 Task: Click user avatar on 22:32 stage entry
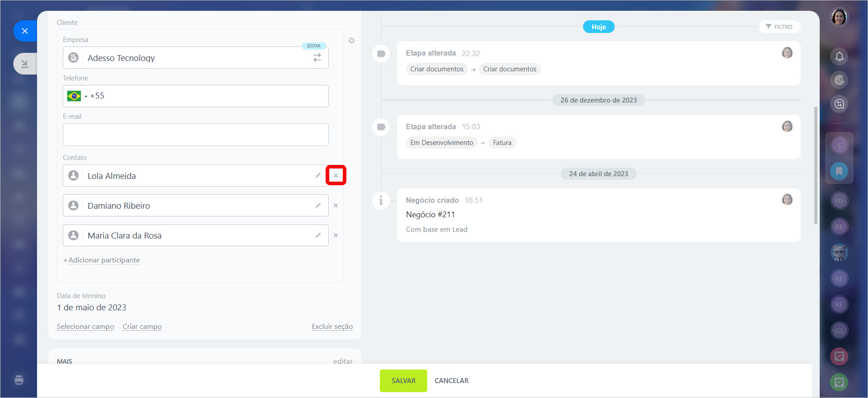[787, 53]
